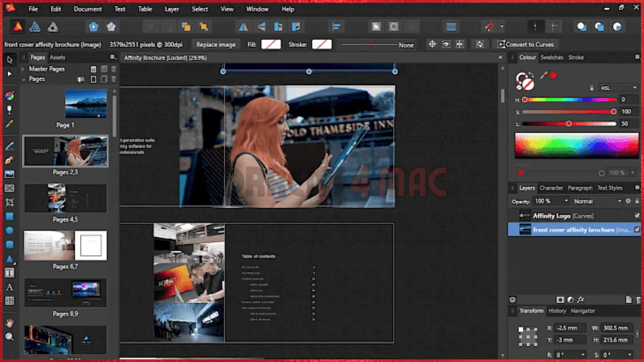
Task: Uncheck the front cover affinity brochure layer
Action: click(637, 230)
